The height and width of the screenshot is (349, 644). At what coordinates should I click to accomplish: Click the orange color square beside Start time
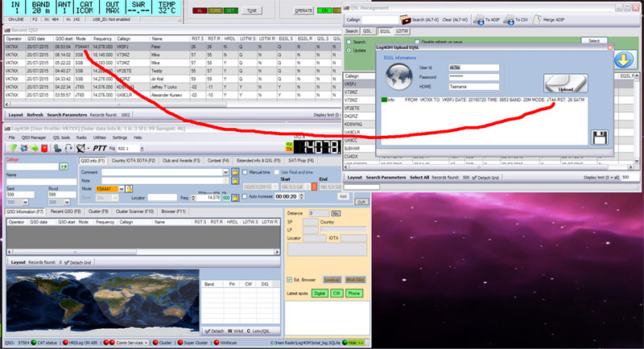tap(314, 187)
